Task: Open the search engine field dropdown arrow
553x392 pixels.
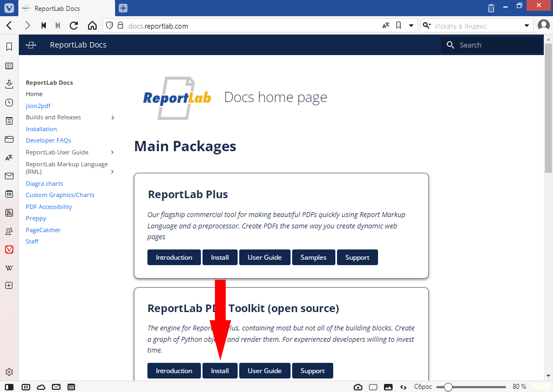Action: 527,25
